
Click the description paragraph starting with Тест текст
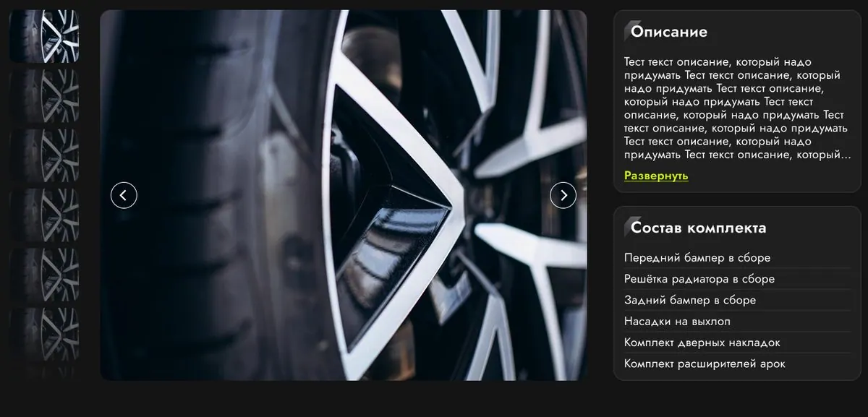(x=737, y=108)
